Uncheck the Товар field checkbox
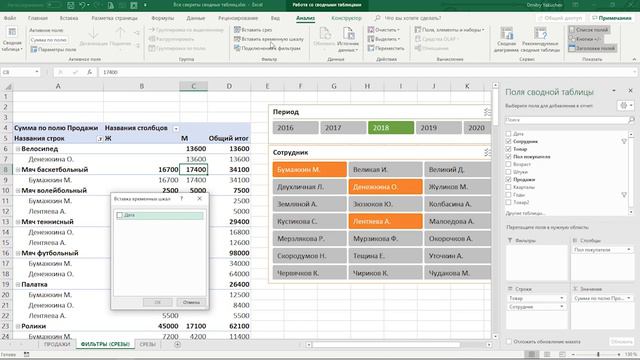The height and width of the screenshot is (360, 640). [x=508, y=149]
